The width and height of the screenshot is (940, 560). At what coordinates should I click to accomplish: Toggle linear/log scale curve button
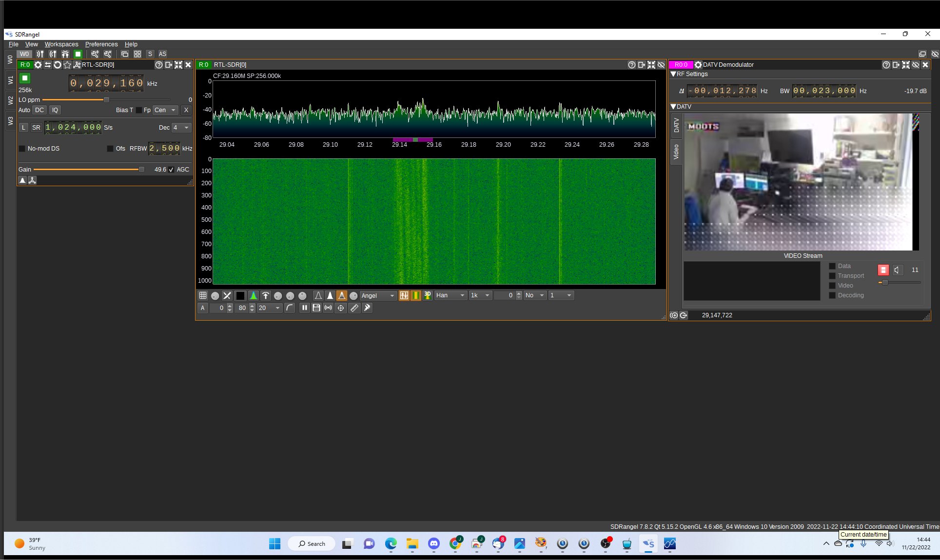click(290, 308)
